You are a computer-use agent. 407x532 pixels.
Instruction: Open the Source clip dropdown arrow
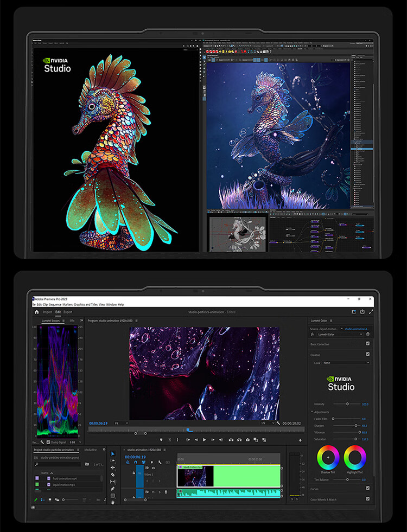click(341, 329)
